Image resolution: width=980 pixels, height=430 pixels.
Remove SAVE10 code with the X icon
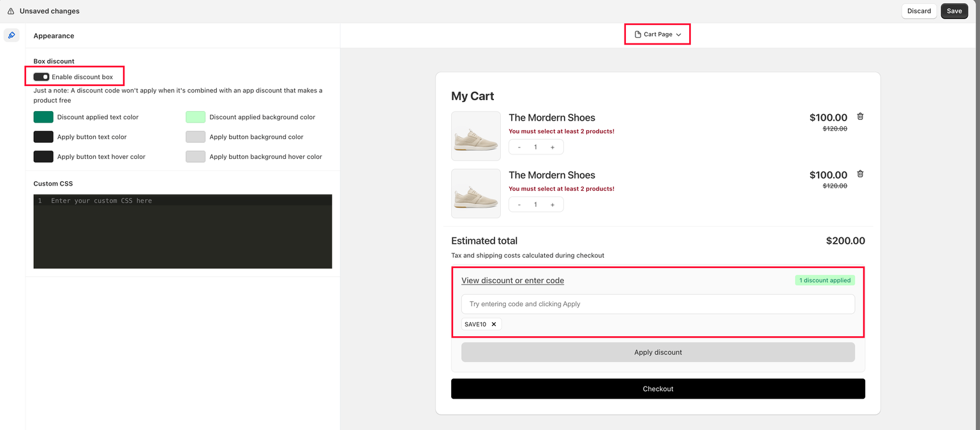tap(494, 324)
